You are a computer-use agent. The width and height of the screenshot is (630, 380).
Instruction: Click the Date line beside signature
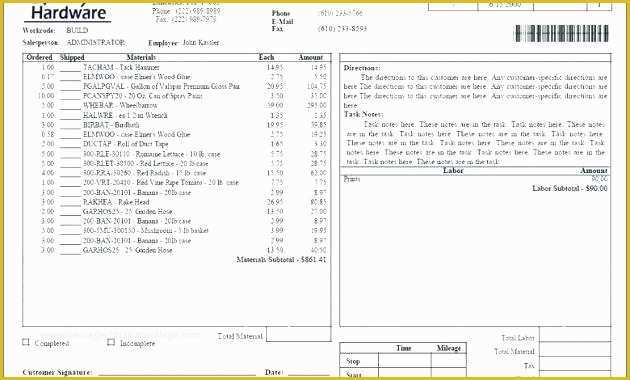point(309,373)
